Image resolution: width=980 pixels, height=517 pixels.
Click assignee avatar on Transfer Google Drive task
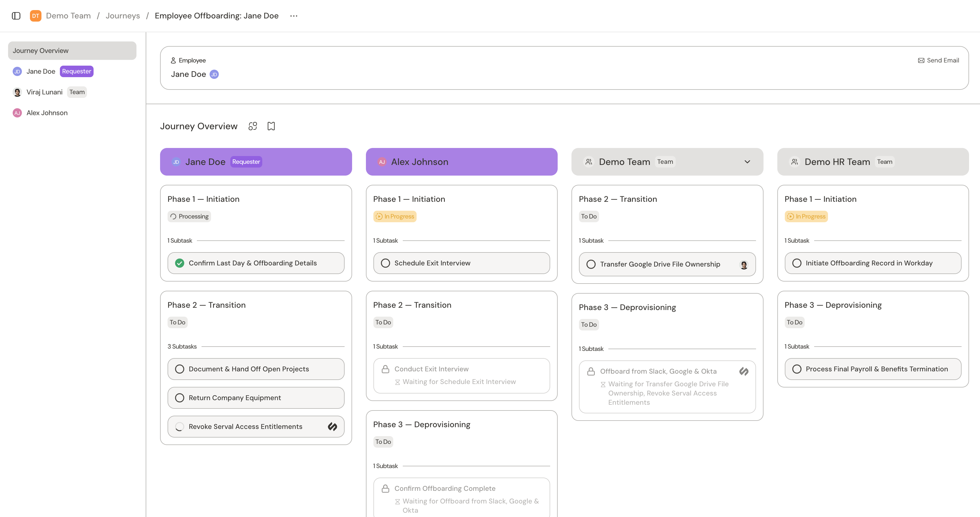tap(744, 264)
